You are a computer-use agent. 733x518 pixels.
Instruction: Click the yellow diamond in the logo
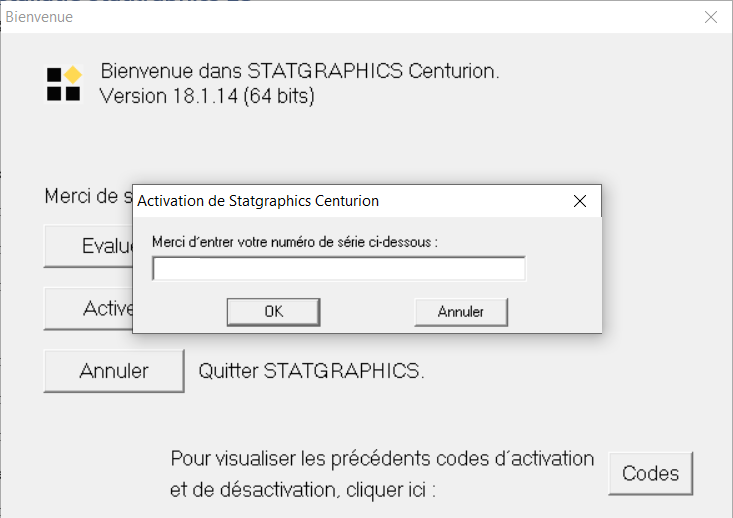tap(73, 74)
